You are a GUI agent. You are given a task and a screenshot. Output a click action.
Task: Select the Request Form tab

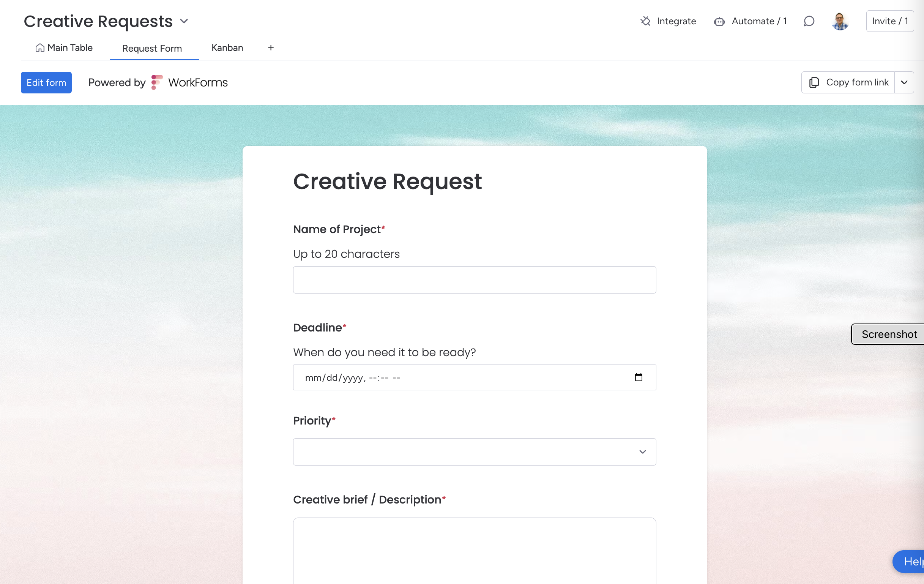152,49
